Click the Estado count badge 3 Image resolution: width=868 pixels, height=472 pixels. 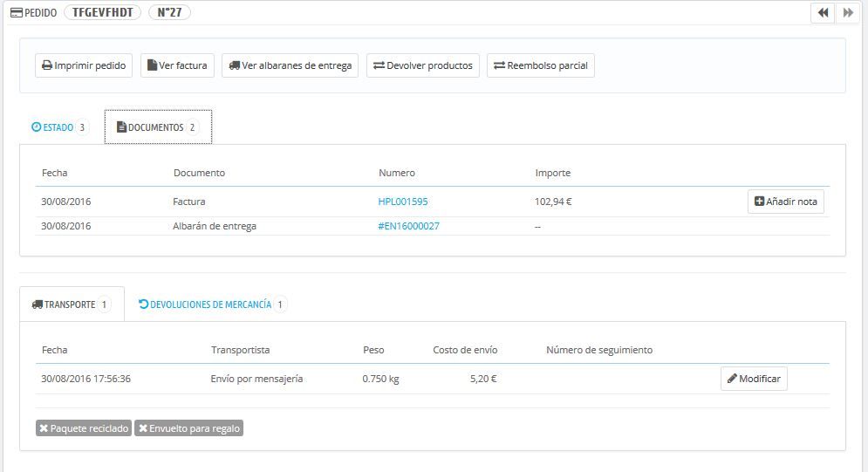[82, 127]
